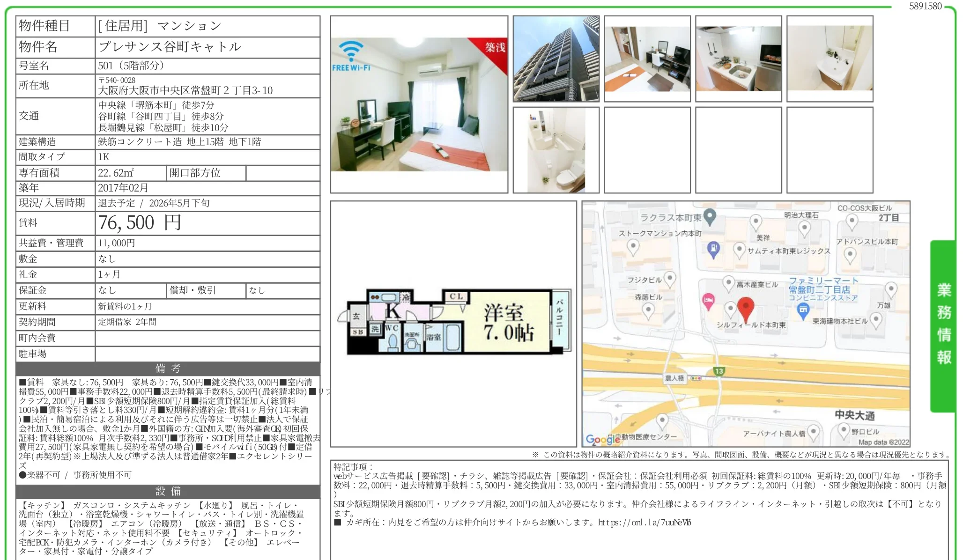Viewport: 963px width, 560px height.
Task: Click the FamilyMart convenience store map icon
Action: coord(803,310)
